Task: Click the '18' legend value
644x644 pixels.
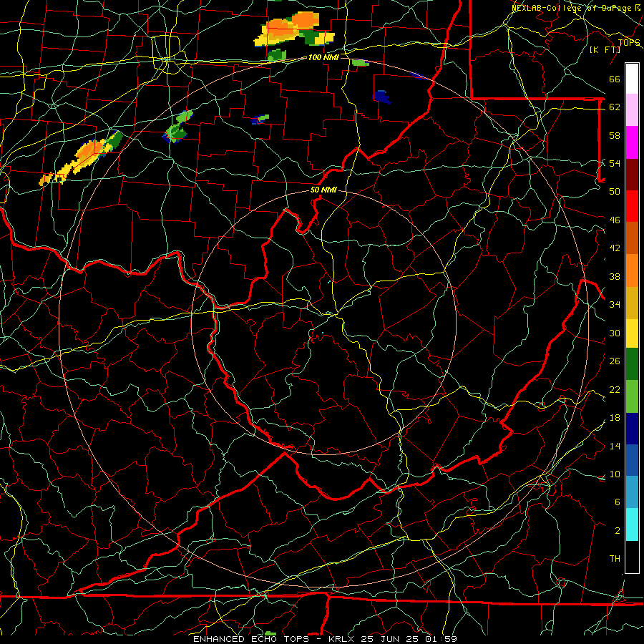Action: (615, 418)
